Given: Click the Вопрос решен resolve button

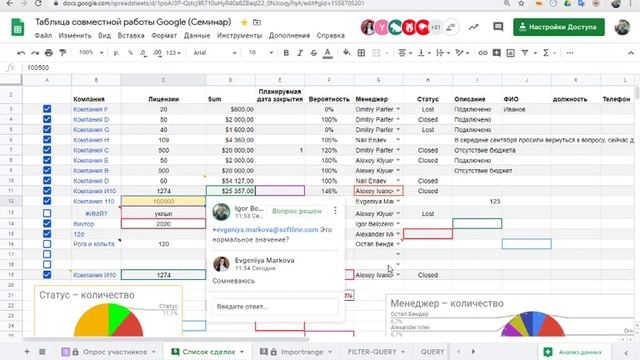Looking at the screenshot, I should pos(297,211).
